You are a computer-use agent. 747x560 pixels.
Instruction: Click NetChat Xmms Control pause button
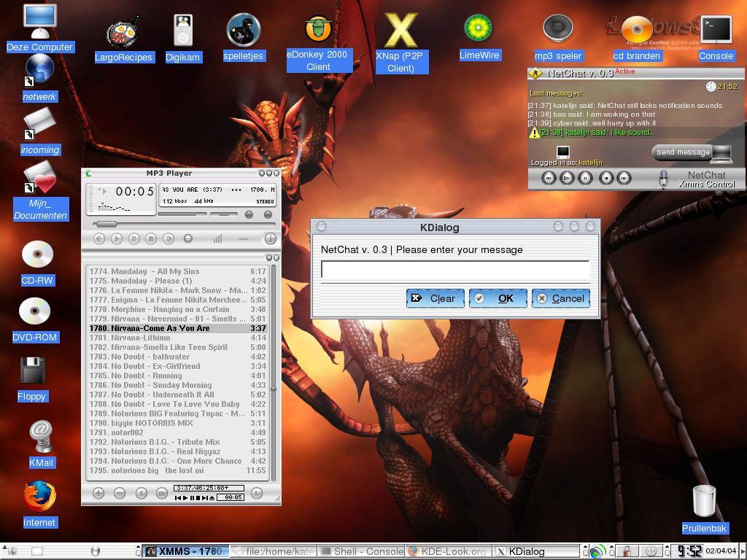pyautogui.click(x=586, y=178)
